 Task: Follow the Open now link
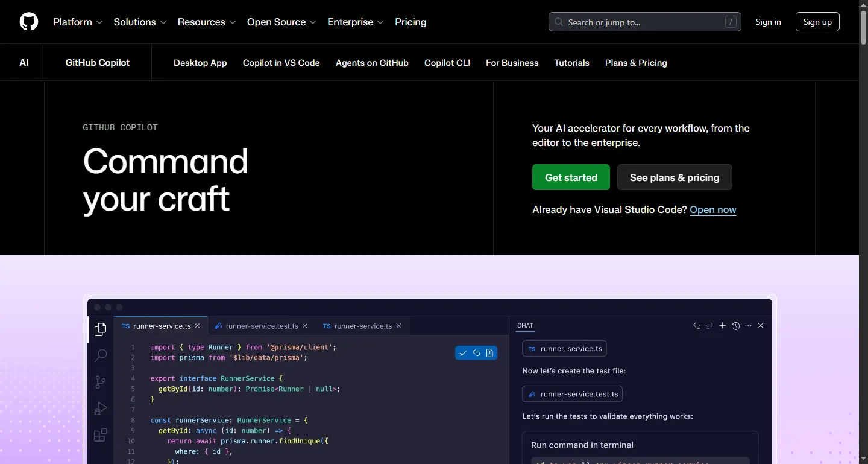713,210
